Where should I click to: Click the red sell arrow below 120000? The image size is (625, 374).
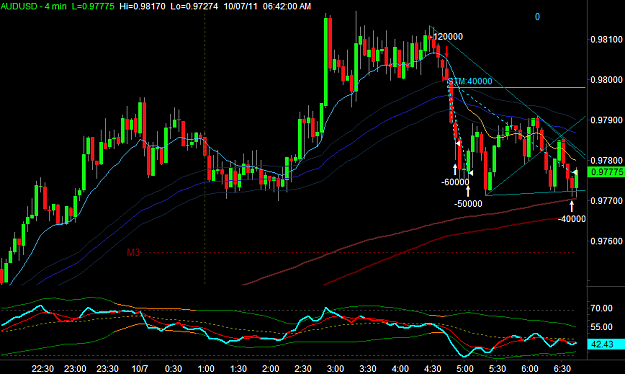(447, 51)
